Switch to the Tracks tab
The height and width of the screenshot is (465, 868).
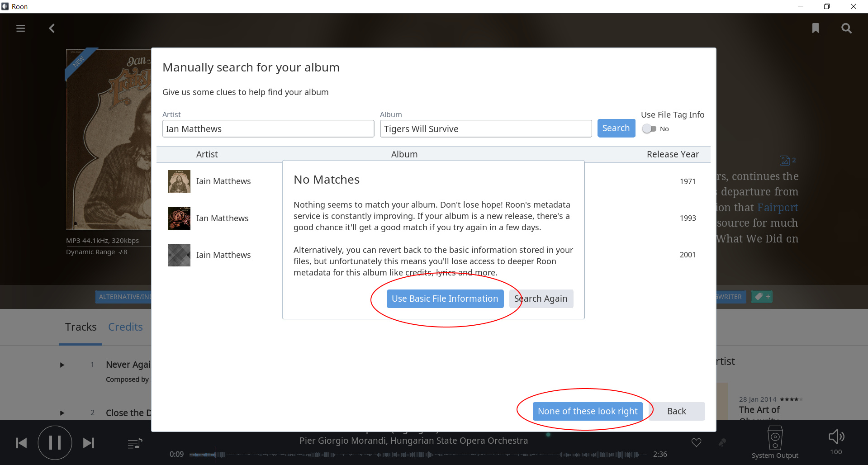[81, 327]
